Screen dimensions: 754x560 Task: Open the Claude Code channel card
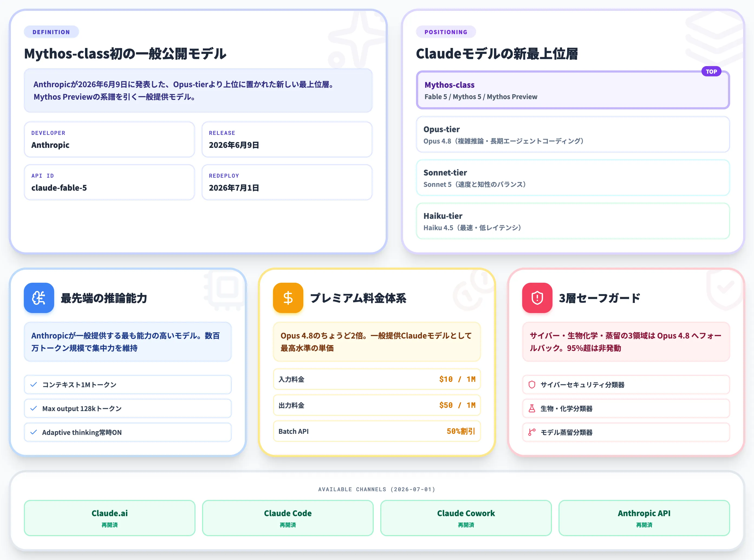tap(288, 518)
